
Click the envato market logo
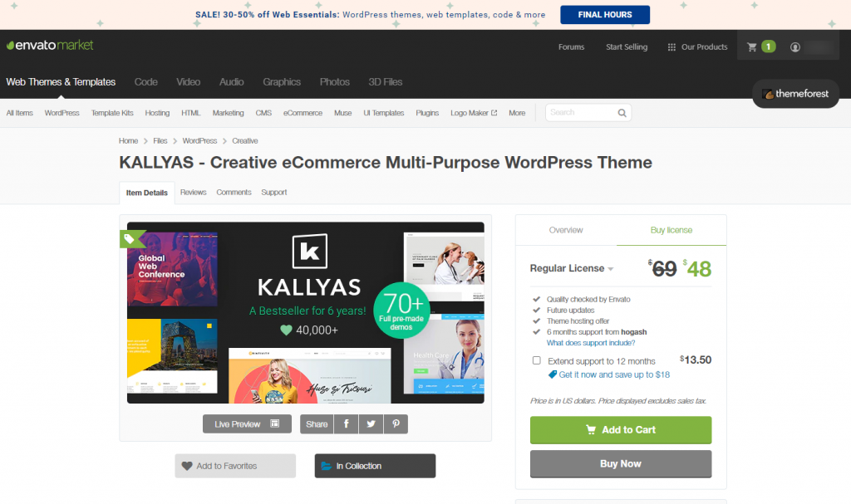tap(49, 46)
